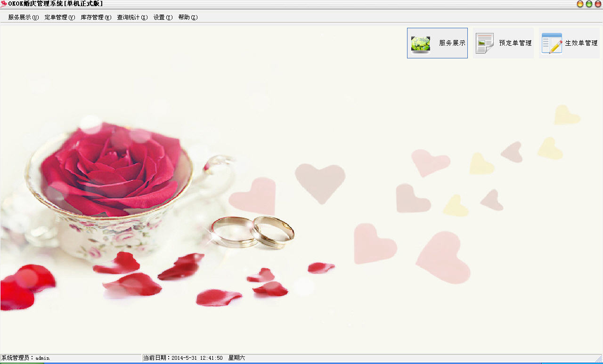
Task: Show the 帮助(Z) menu
Action: (x=188, y=17)
